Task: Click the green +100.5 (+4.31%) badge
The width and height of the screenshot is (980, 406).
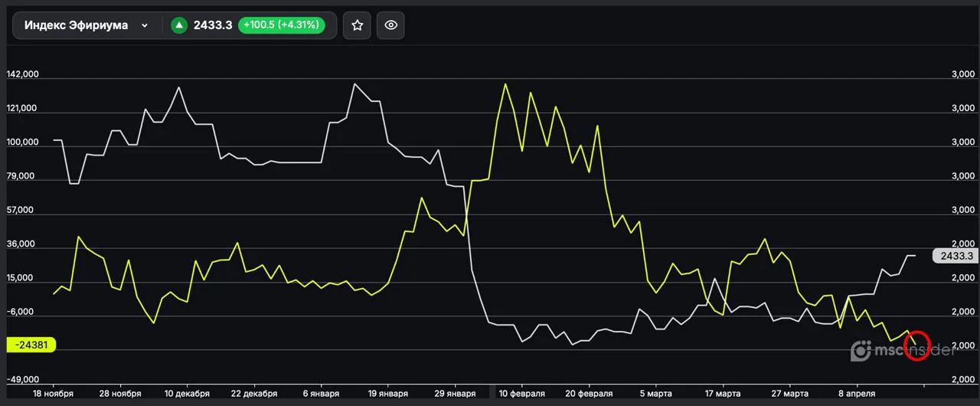Action: [281, 25]
